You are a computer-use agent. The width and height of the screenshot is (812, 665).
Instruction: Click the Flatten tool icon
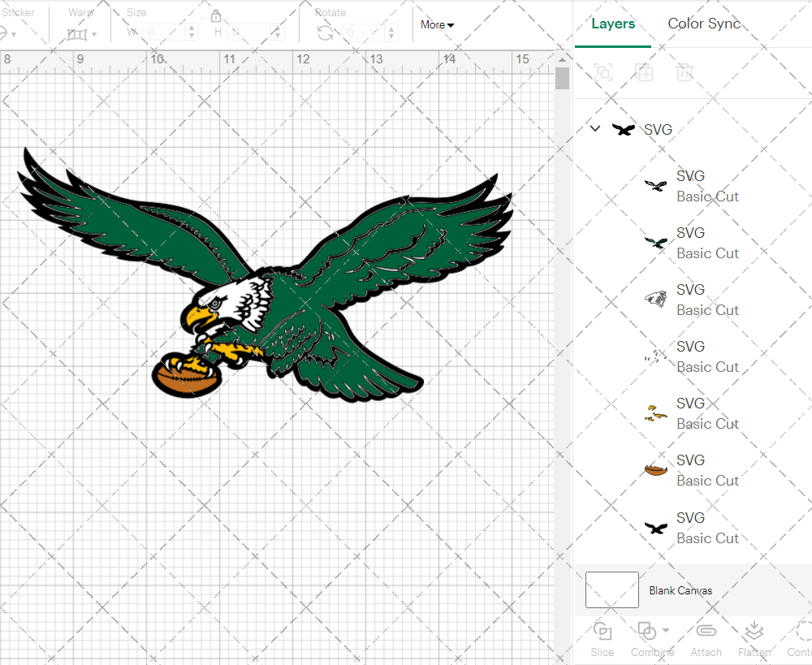click(754, 631)
